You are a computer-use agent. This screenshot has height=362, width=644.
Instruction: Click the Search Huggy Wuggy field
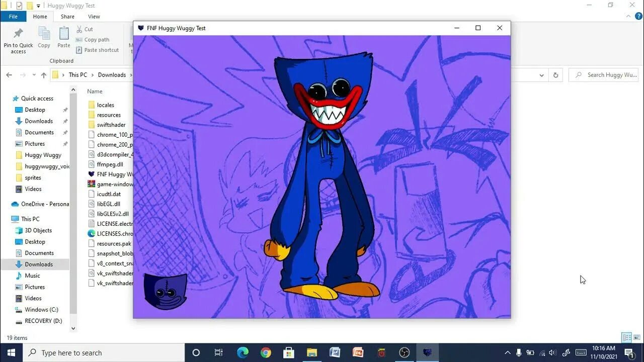click(x=604, y=75)
